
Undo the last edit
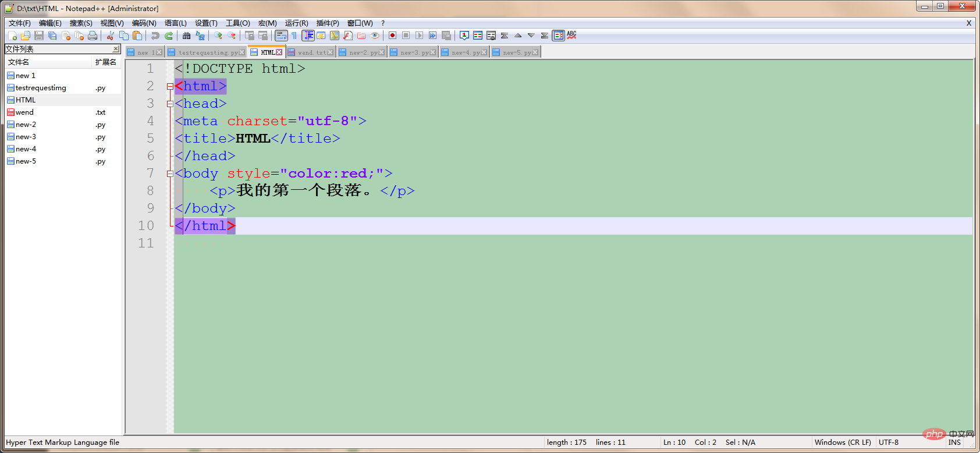[x=155, y=36]
